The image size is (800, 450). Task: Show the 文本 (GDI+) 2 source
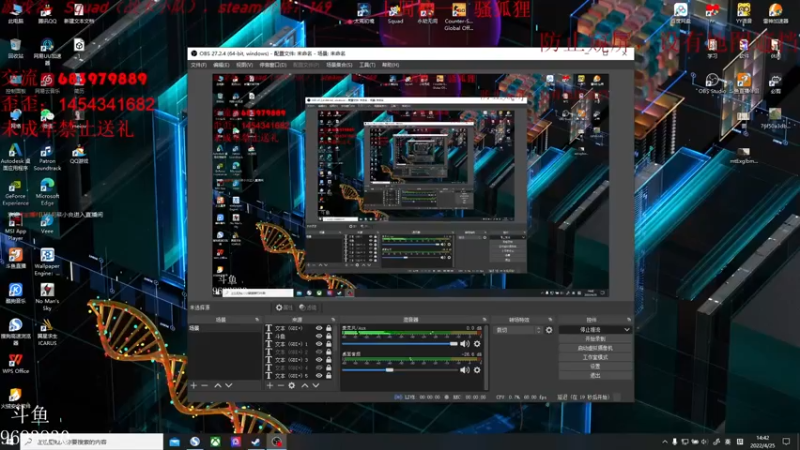(319, 352)
